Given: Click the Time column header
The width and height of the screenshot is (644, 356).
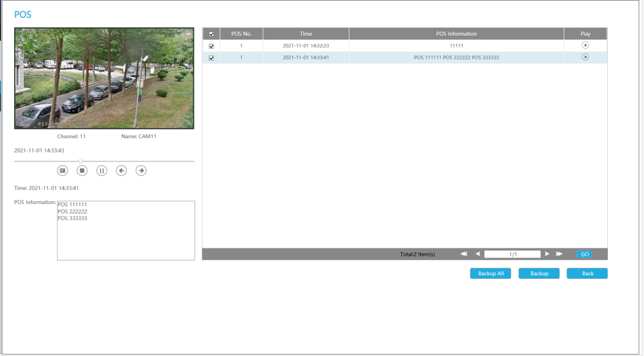Looking at the screenshot, I should pos(306,34).
